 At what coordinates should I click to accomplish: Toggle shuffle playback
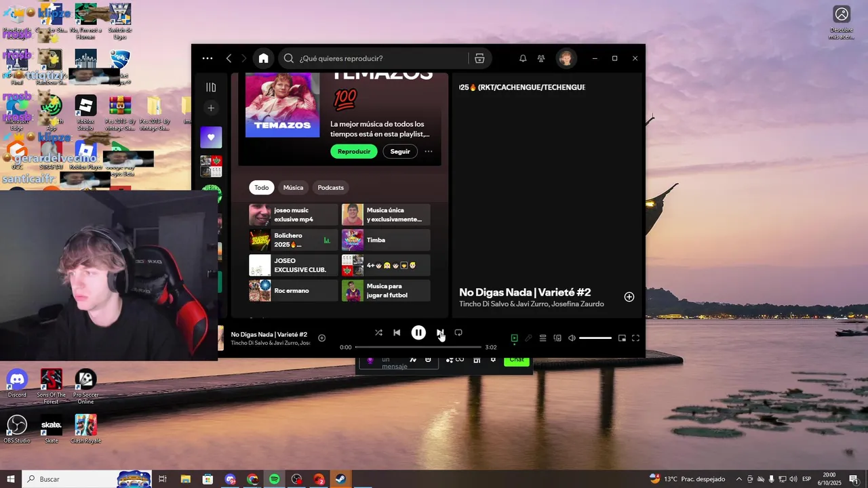tap(378, 333)
